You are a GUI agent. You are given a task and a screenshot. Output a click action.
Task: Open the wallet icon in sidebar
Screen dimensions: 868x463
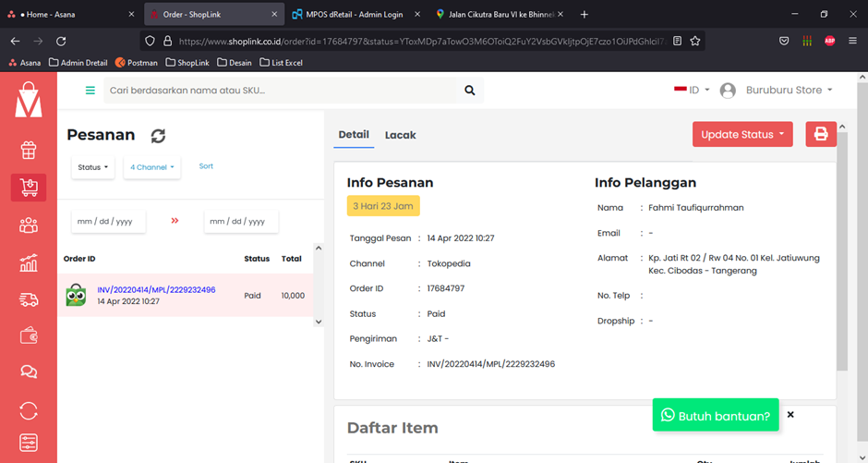pyautogui.click(x=29, y=336)
